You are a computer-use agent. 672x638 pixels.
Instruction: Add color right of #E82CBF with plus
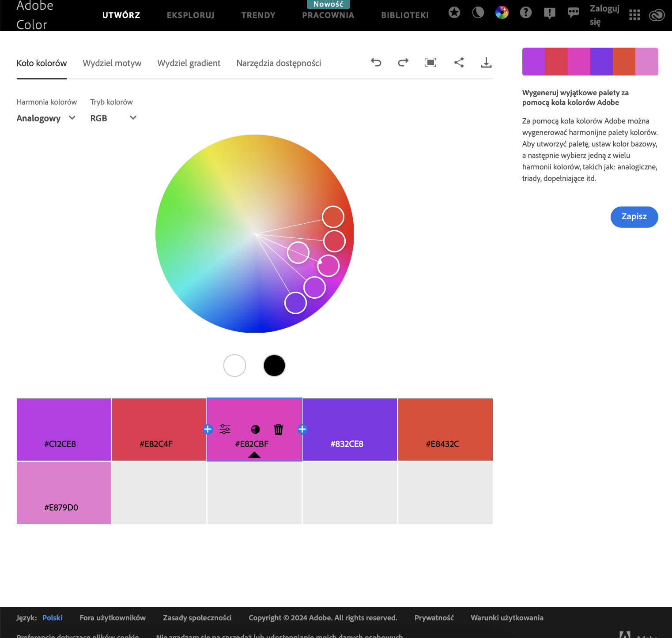302,429
